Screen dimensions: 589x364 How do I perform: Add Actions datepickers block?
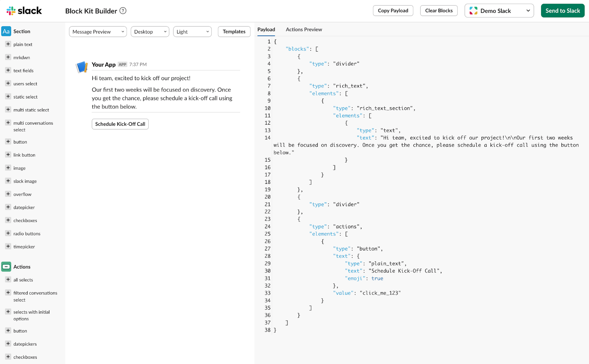pos(8,344)
